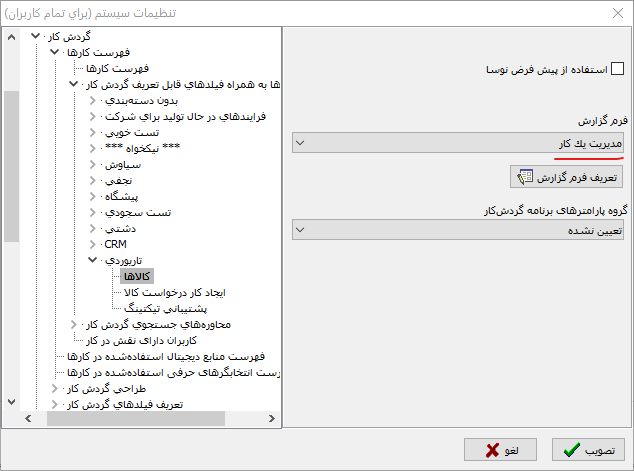Click the تعریف فرم گزارش button
Viewport: 634px width, 471px height.
coord(566,177)
